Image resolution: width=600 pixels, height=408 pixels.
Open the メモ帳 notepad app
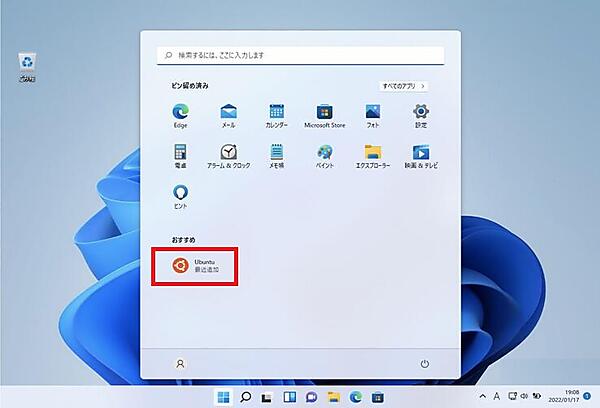(x=276, y=156)
